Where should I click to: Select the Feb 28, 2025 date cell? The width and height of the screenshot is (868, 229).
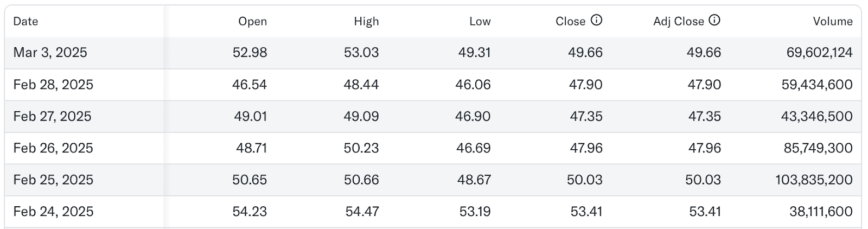click(53, 85)
